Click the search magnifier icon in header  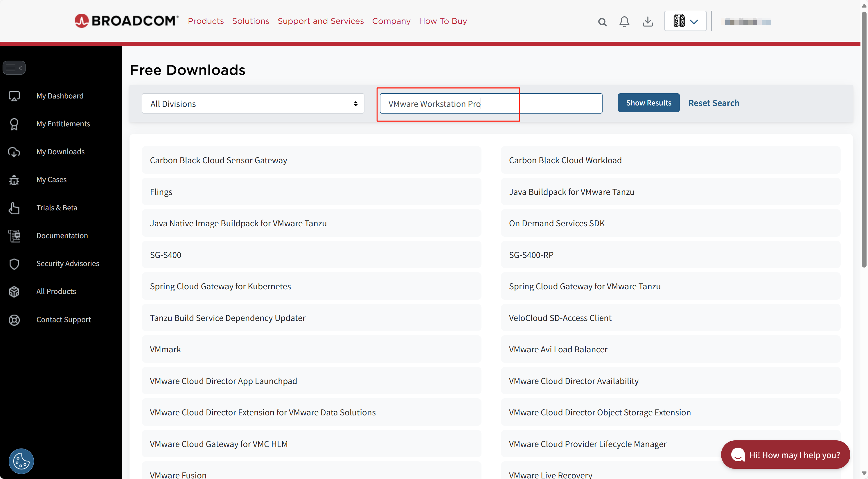tap(602, 22)
